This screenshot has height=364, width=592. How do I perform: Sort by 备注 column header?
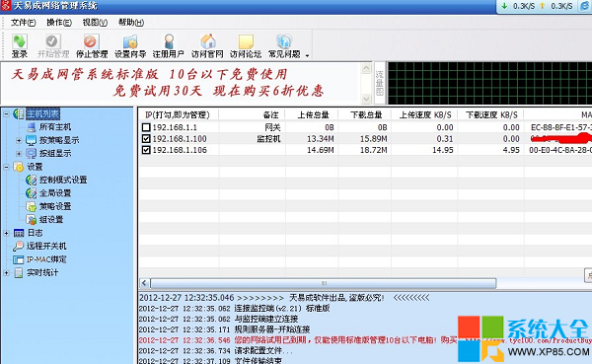pyautogui.click(x=252, y=114)
